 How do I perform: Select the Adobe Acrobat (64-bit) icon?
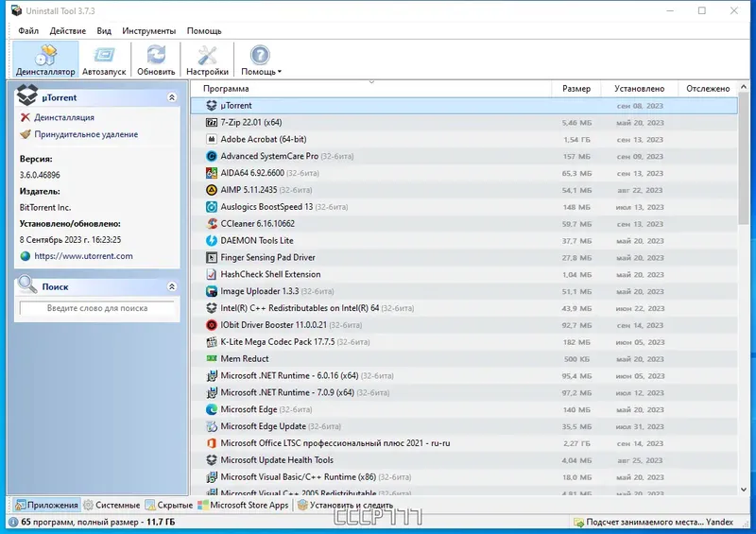(211, 140)
